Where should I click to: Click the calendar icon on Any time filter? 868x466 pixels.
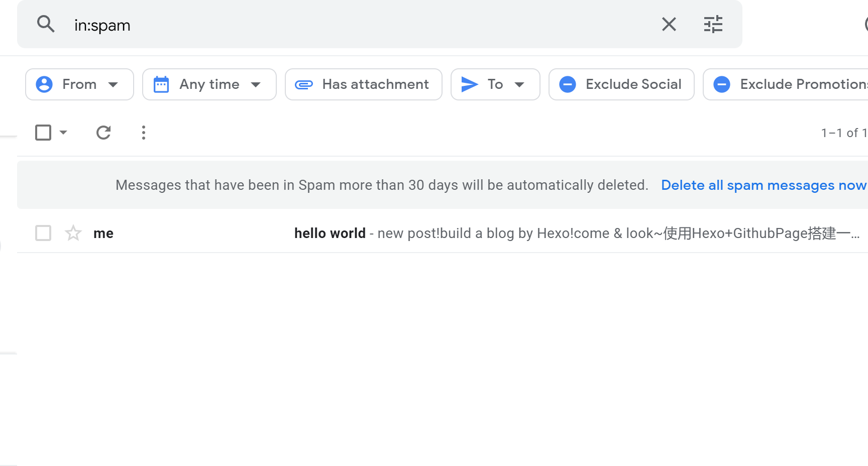point(161,84)
